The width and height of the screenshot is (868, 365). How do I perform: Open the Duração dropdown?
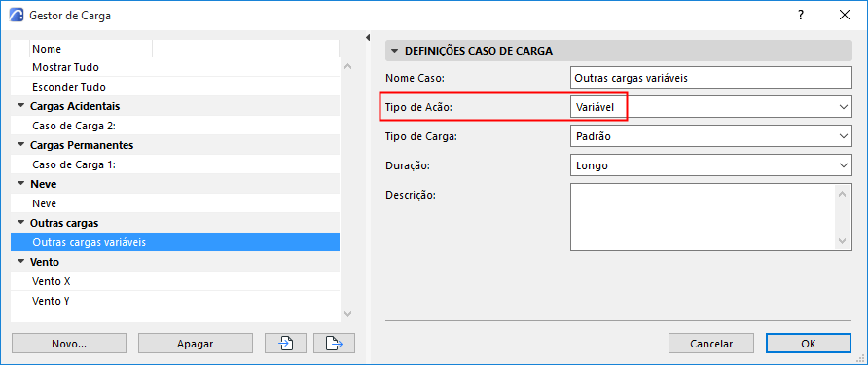pyautogui.click(x=710, y=165)
